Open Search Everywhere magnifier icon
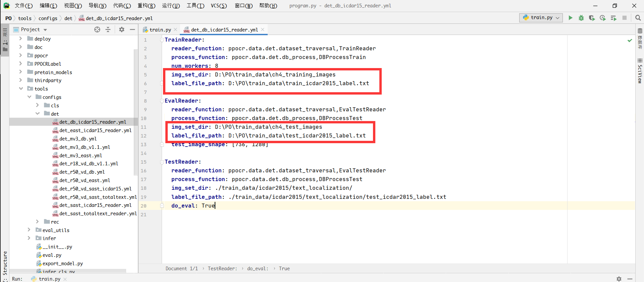The height and width of the screenshot is (282, 644). tap(638, 18)
